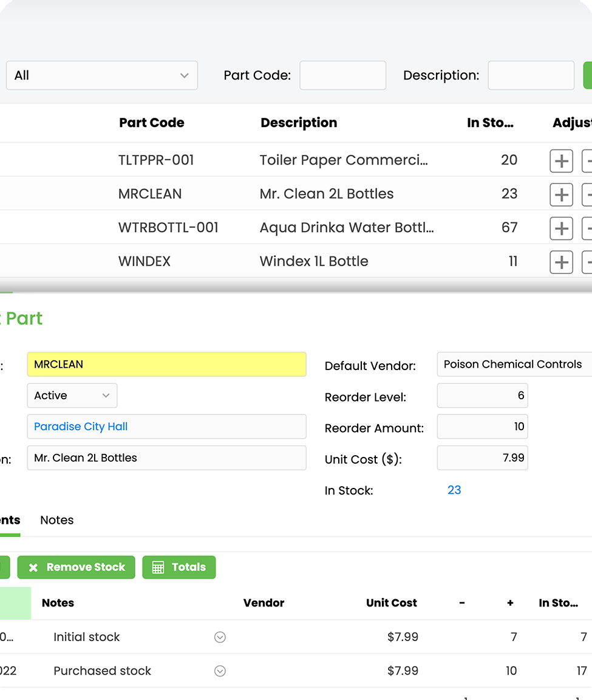Select the MRCLEAN row in parts list
Viewport: 592px width, 700px height.
pos(296,194)
